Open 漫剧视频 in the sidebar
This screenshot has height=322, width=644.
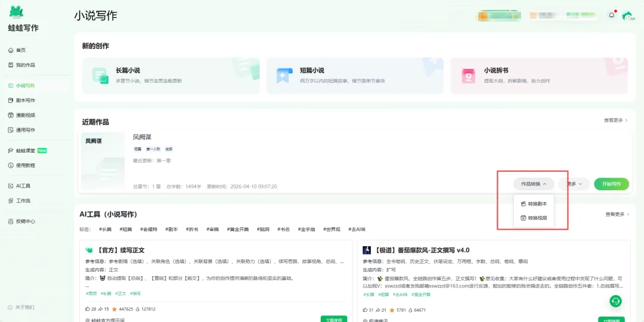(x=21, y=115)
